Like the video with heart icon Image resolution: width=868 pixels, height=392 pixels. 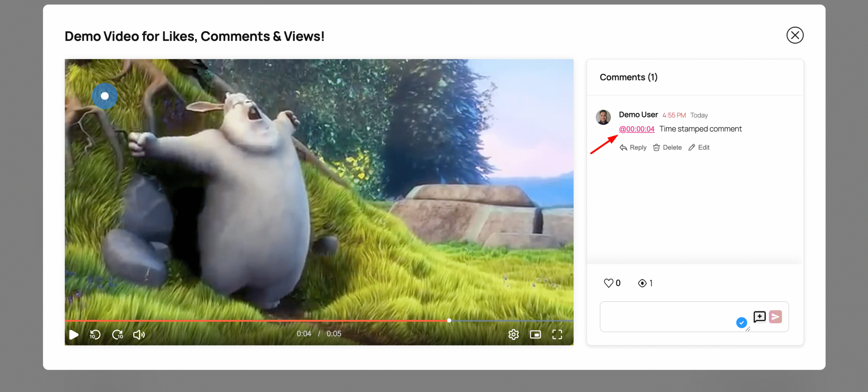609,283
